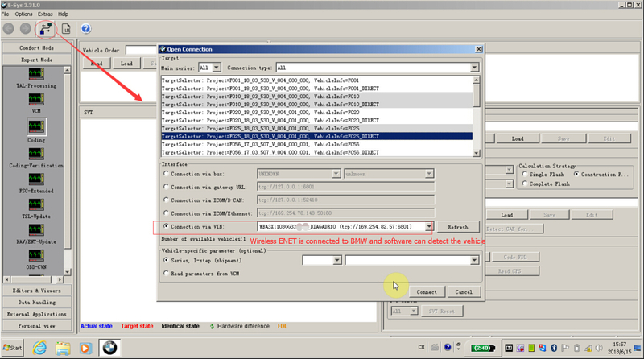Screen dimensions: 644x359
Task: Select Connection via gateway URL radio button
Action: point(166,187)
